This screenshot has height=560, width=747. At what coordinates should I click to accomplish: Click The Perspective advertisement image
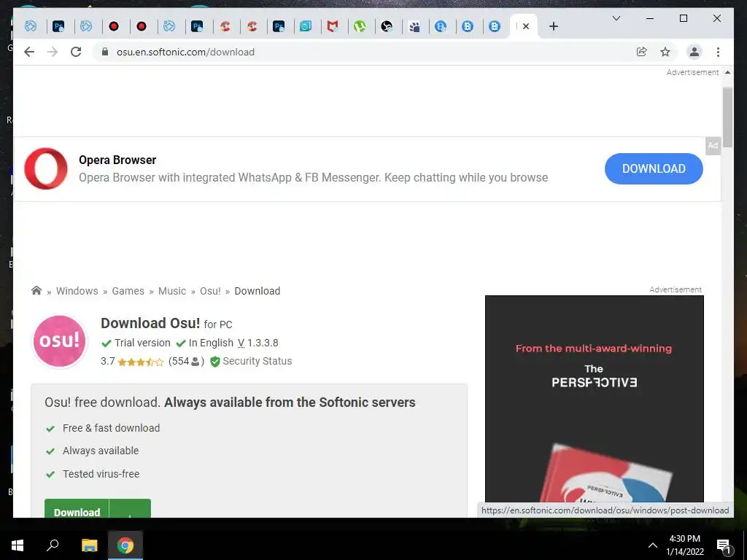click(594, 399)
